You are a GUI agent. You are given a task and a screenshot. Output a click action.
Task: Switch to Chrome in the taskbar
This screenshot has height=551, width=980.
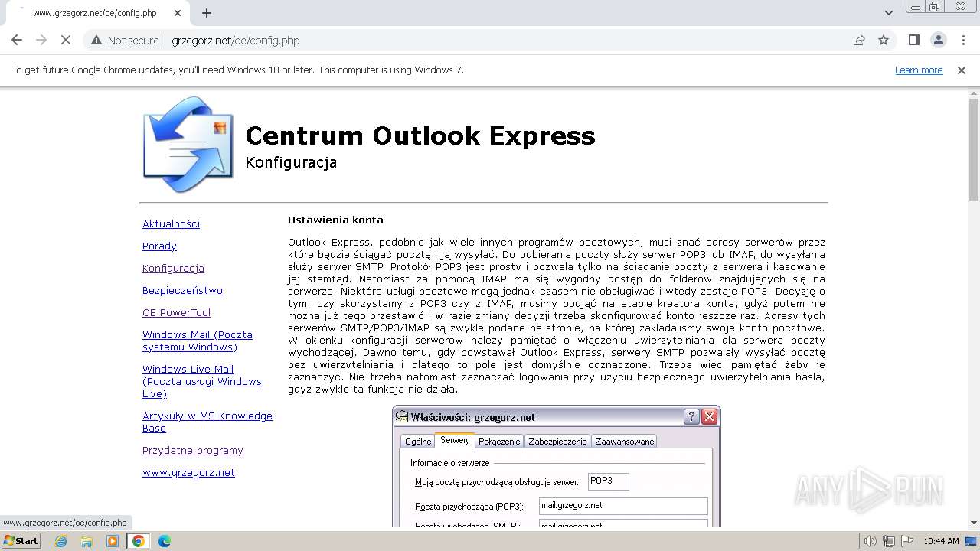(139, 541)
